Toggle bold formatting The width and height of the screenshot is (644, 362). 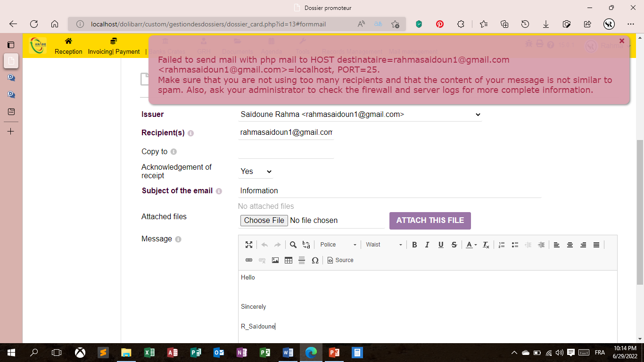[x=414, y=245]
